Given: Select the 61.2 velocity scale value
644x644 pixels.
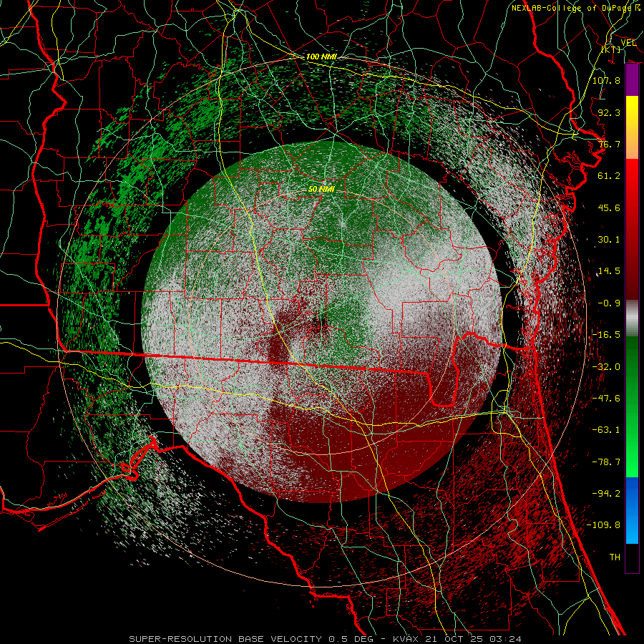Looking at the screenshot, I should pyautogui.click(x=609, y=176).
